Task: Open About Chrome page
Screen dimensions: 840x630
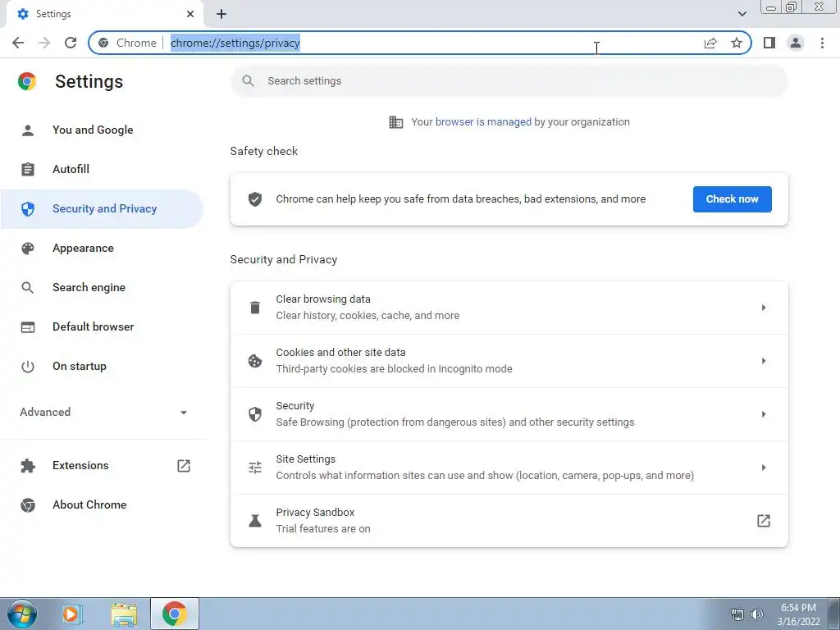Action: pos(103,505)
